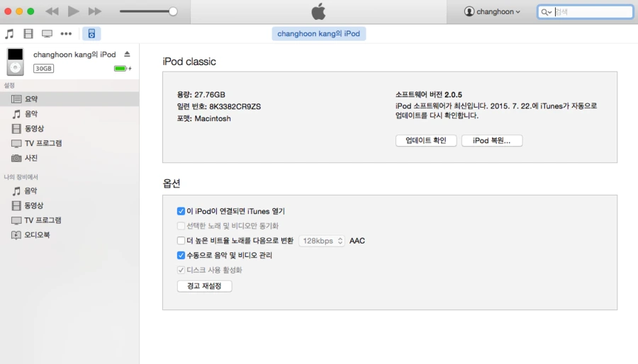Toggle 선택한 노래 및 비디오만 동기화 checkbox
638x364 pixels.
coord(181,226)
